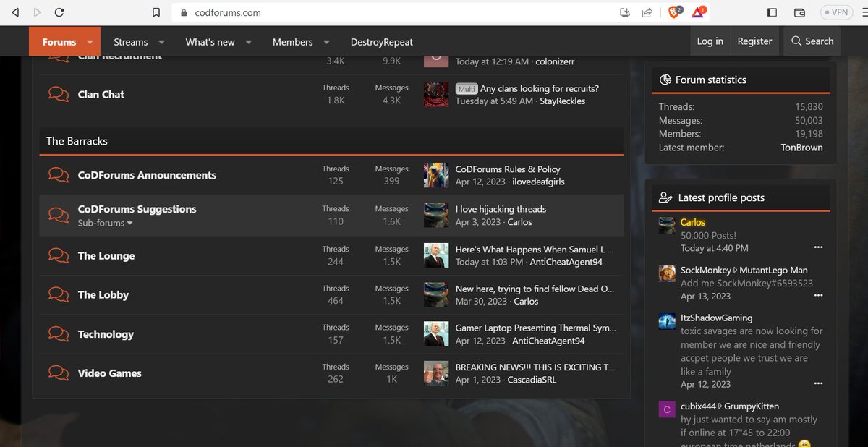
Task: Click the CoDForums Announcements forum icon
Action: 58,175
